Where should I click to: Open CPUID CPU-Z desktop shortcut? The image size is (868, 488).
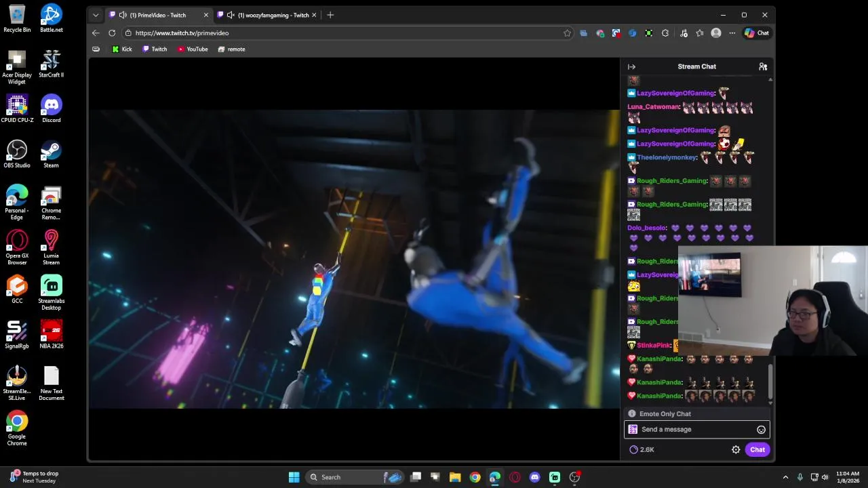[17, 109]
